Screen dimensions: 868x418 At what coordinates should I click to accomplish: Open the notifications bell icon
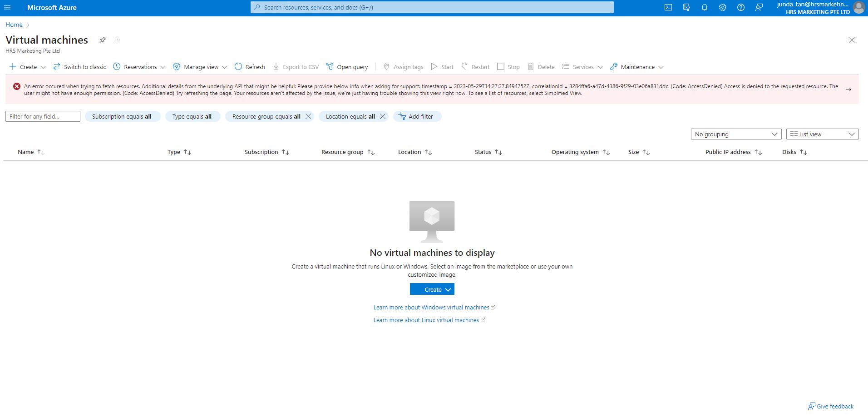[704, 7]
